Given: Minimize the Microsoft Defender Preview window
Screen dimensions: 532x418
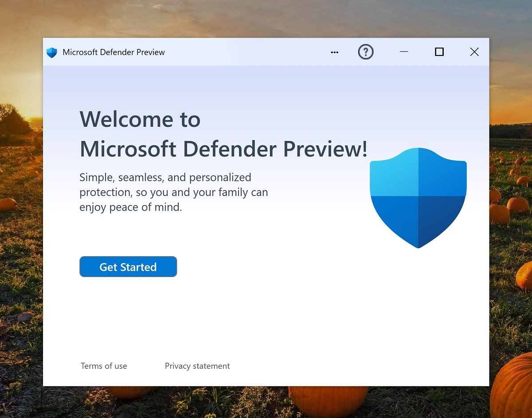Looking at the screenshot, I should pyautogui.click(x=404, y=52).
